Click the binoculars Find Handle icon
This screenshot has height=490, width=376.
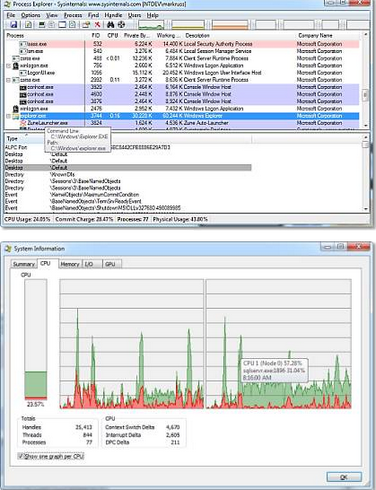pyautogui.click(x=111, y=25)
